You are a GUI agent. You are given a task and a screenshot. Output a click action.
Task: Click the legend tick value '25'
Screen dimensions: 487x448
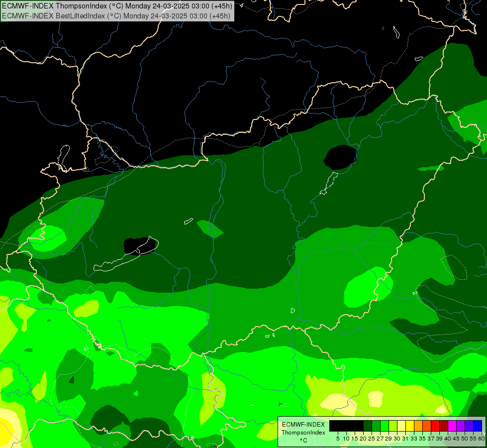tap(372, 439)
